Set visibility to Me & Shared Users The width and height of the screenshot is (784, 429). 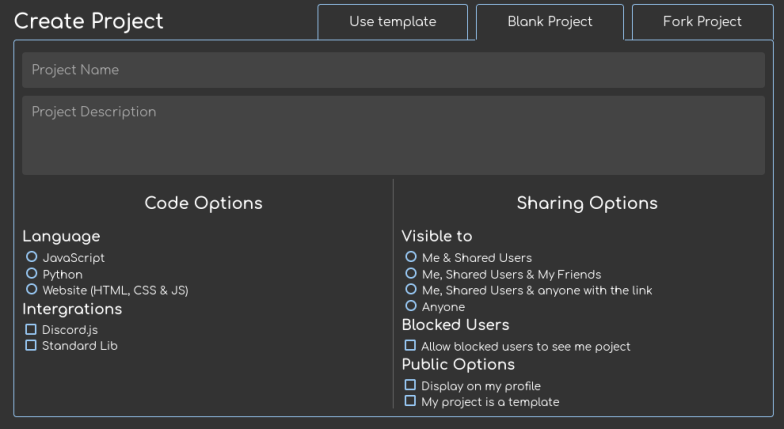click(x=411, y=257)
